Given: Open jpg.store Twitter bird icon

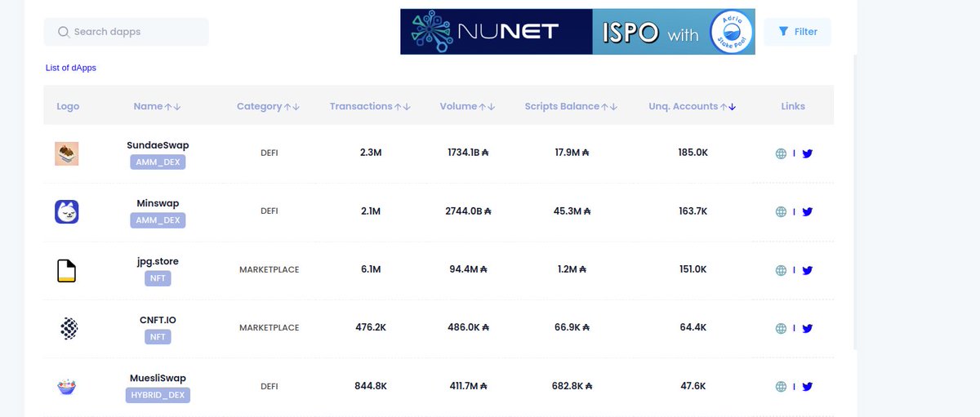Looking at the screenshot, I should tap(808, 270).
